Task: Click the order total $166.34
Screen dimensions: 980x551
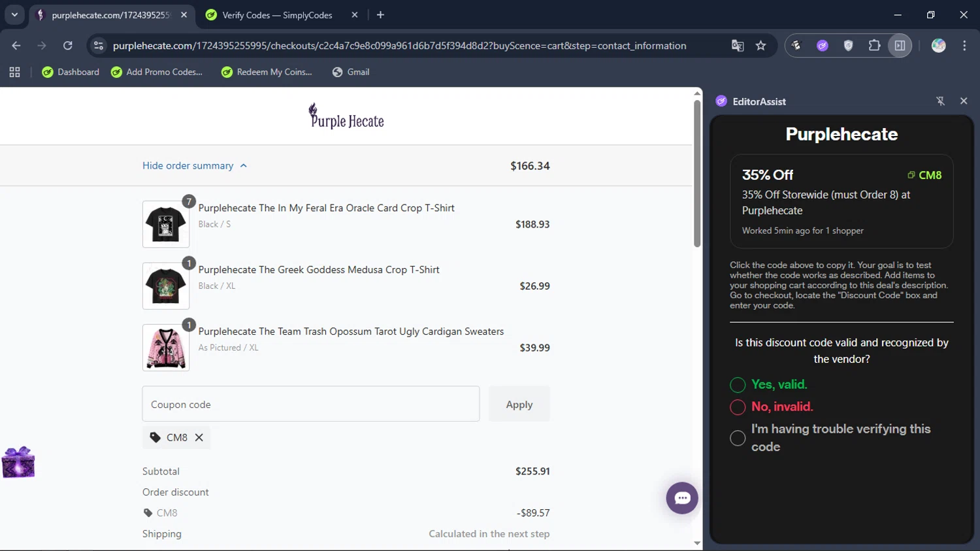Action: 530,166
